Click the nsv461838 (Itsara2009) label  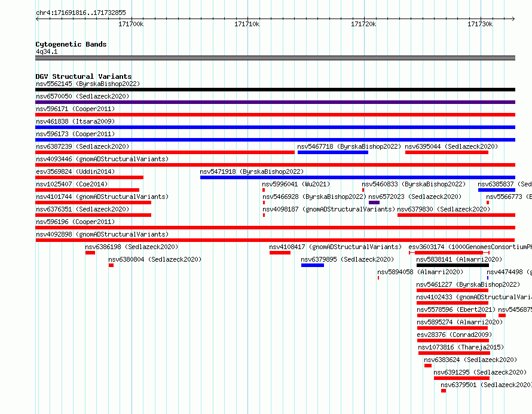(75, 121)
